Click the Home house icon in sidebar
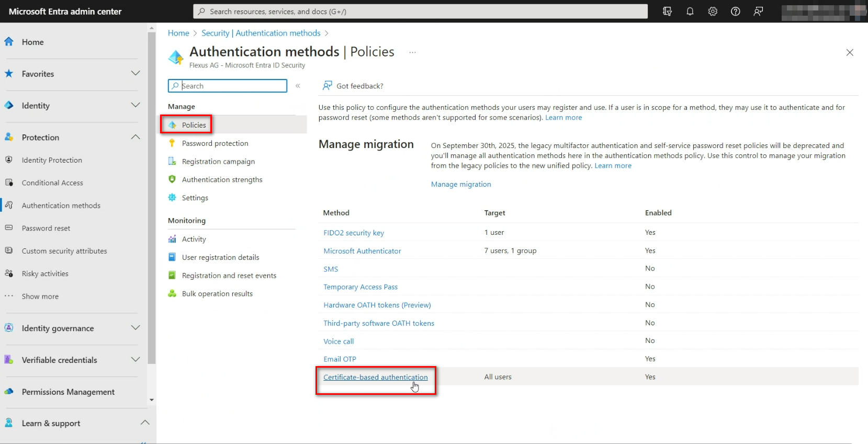 point(9,42)
